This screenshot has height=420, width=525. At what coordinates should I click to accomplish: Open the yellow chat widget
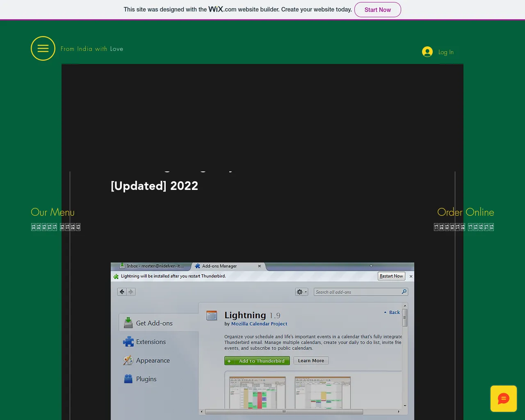(x=504, y=399)
